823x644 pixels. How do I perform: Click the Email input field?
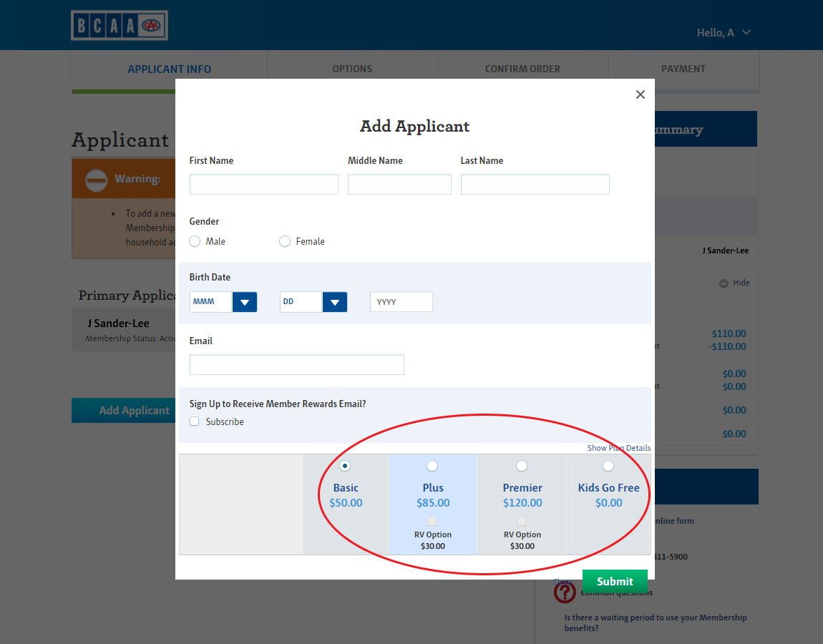tap(296, 365)
